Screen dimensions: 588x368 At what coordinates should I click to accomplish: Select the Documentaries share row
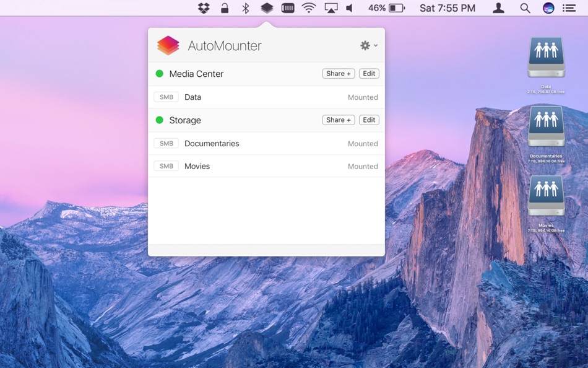click(x=266, y=144)
